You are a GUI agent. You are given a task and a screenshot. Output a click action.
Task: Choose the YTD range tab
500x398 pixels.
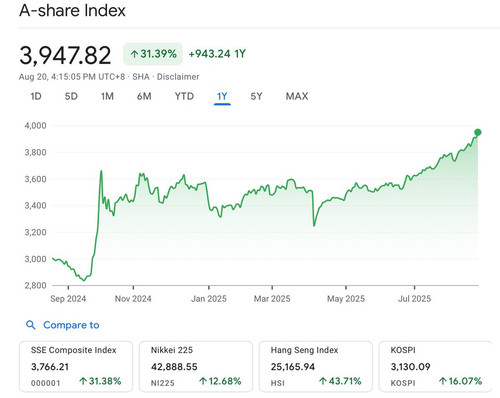pyautogui.click(x=184, y=96)
